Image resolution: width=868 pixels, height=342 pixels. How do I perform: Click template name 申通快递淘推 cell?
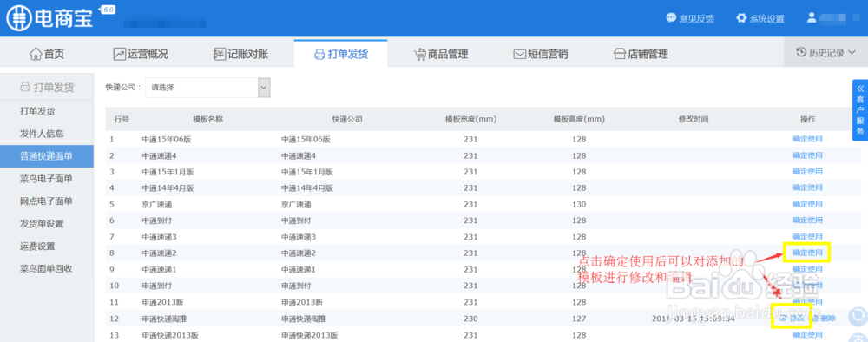point(165,319)
